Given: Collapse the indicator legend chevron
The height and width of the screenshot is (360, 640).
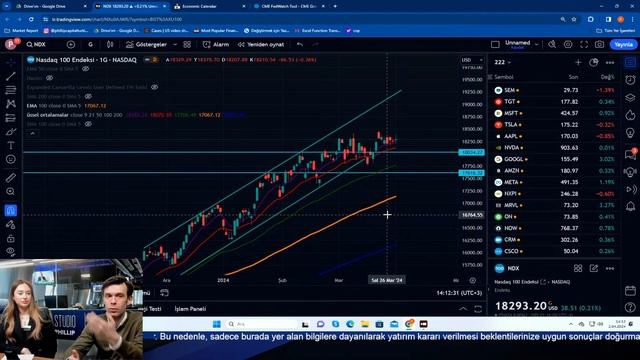Looking at the screenshot, I should click(x=33, y=133).
